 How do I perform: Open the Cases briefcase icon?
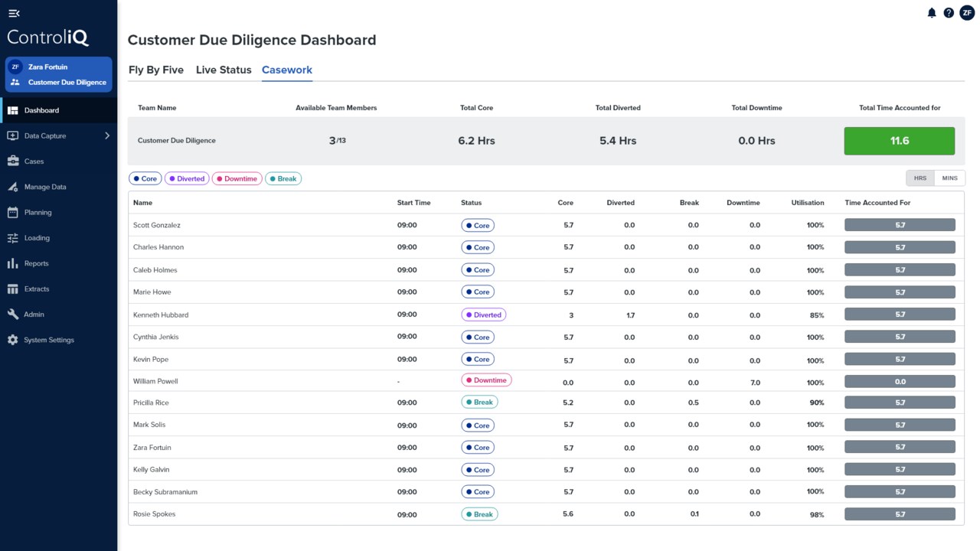point(12,161)
